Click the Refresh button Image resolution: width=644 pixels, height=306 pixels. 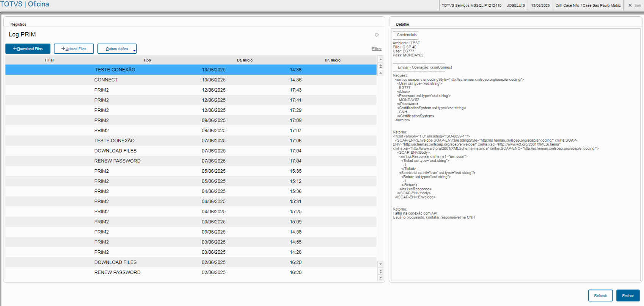point(600,295)
